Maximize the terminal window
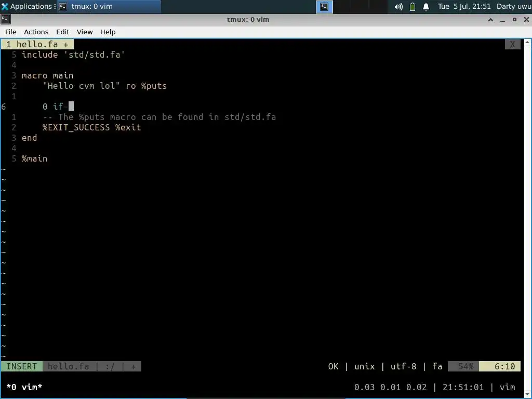This screenshot has height=399, width=532. (x=514, y=20)
